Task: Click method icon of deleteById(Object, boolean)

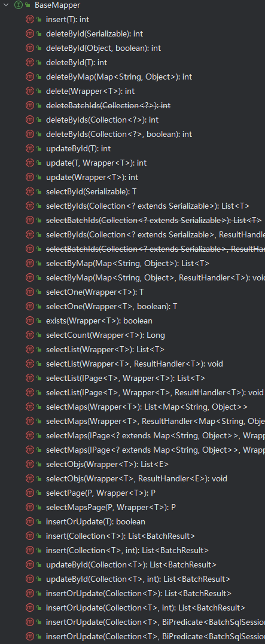Action: point(29,48)
